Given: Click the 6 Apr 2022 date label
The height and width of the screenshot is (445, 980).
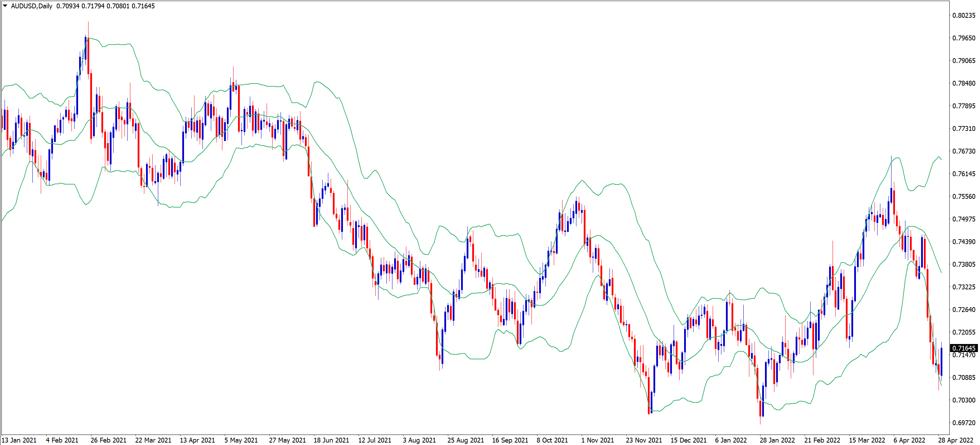Looking at the screenshot, I should 909,440.
